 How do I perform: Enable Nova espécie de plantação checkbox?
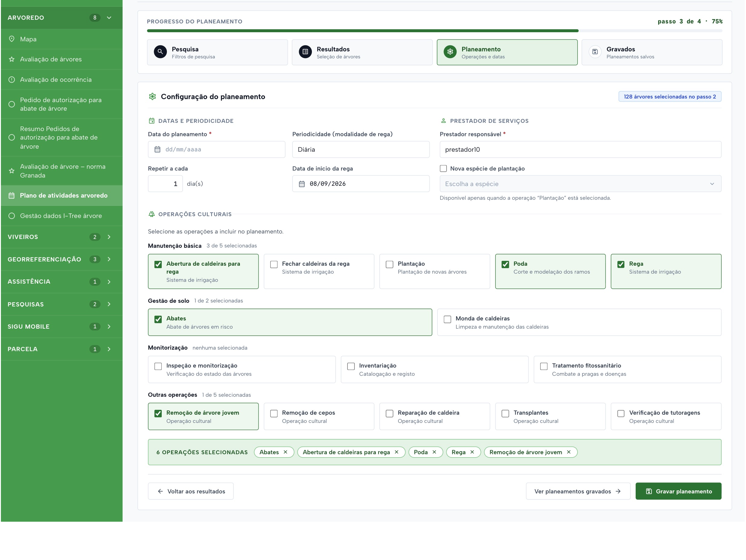[444, 169]
